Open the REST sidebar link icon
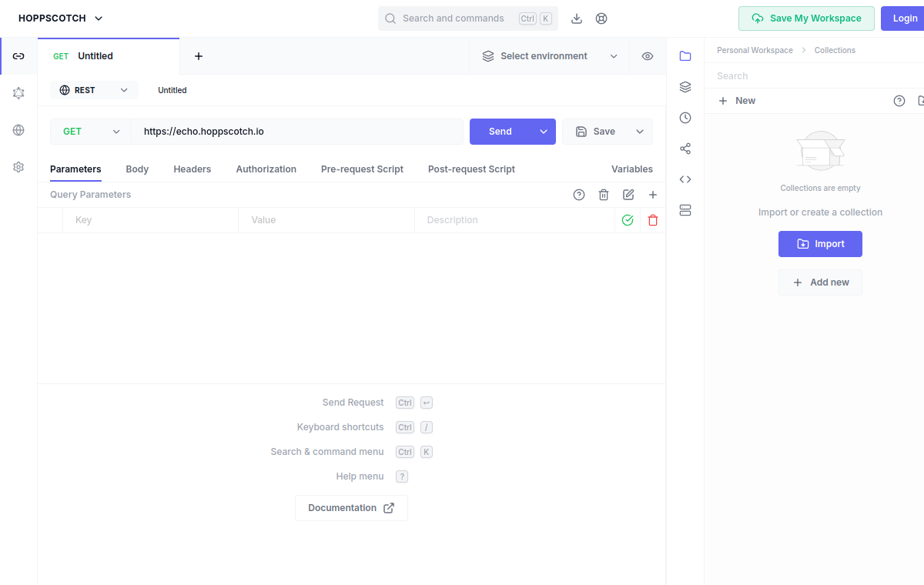This screenshot has height=585, width=924. (18, 56)
